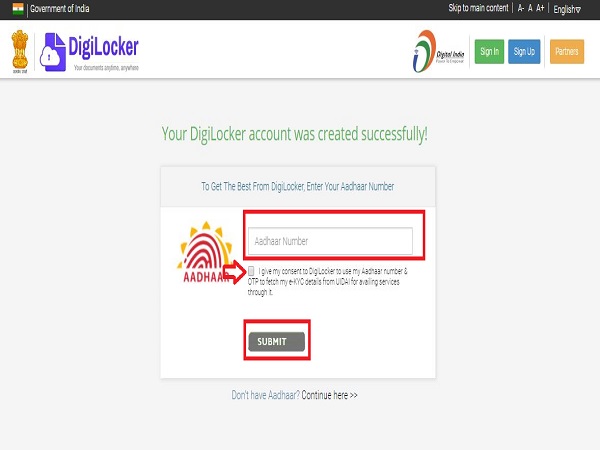This screenshot has height=450, width=600.
Task: Click the consent text about e-KYC details
Action: (327, 282)
